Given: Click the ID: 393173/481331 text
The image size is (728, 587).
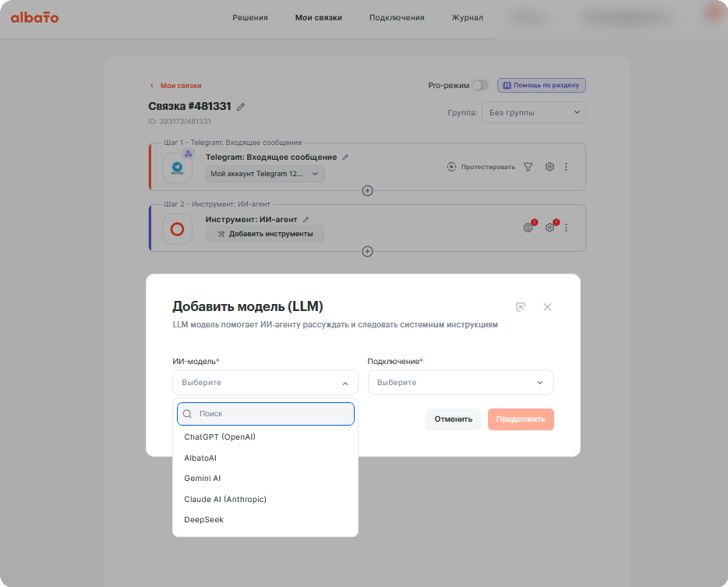Looking at the screenshot, I should click(x=180, y=122).
